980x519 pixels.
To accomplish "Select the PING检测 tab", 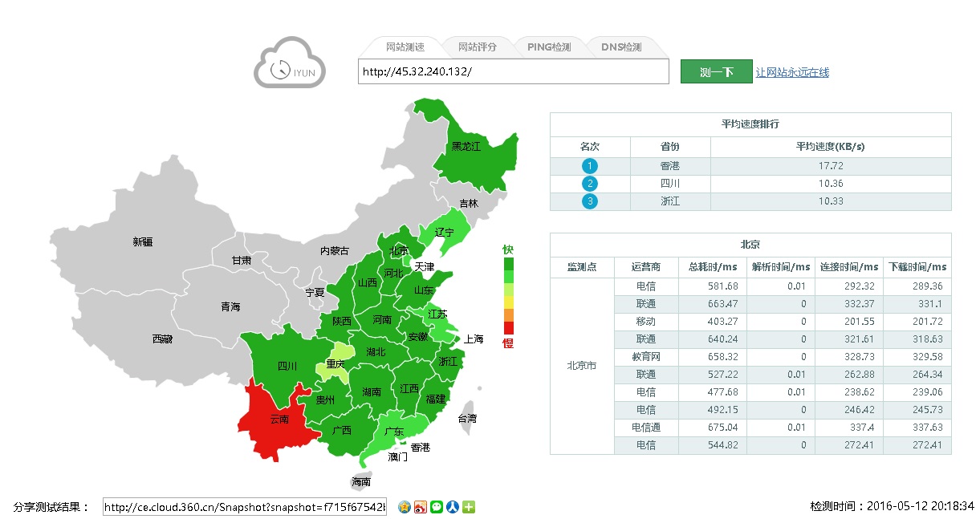I will 549,47.
